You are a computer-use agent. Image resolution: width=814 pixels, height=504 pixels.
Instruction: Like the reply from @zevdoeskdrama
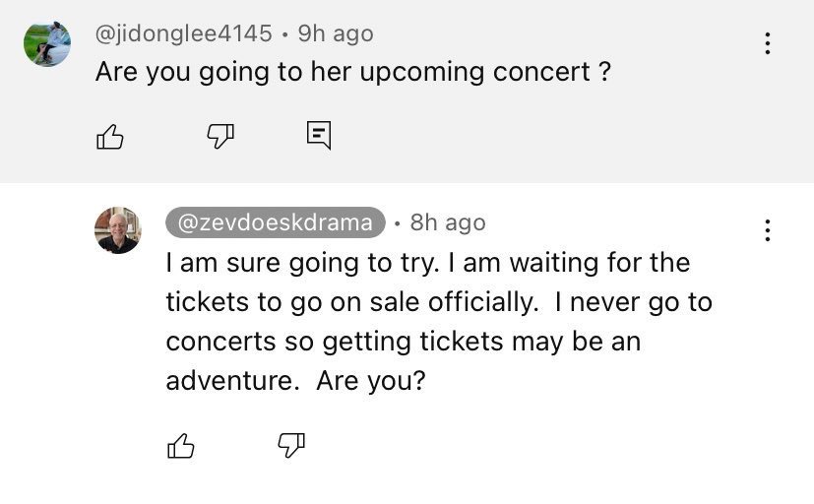tap(181, 446)
